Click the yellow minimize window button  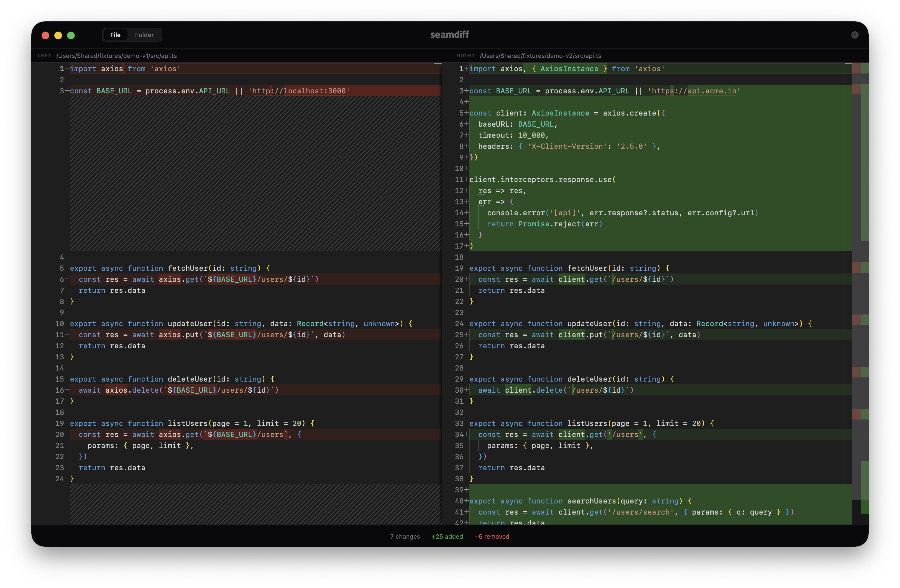click(x=58, y=35)
